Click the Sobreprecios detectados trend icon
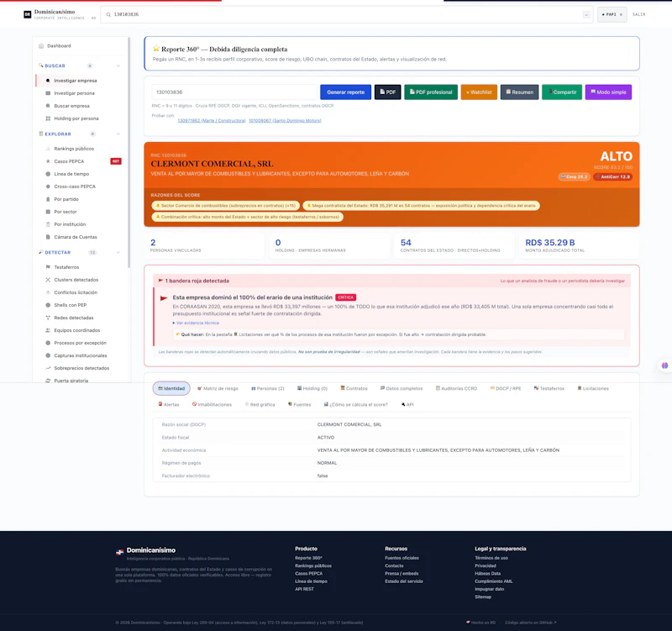The image size is (672, 631). [48, 368]
